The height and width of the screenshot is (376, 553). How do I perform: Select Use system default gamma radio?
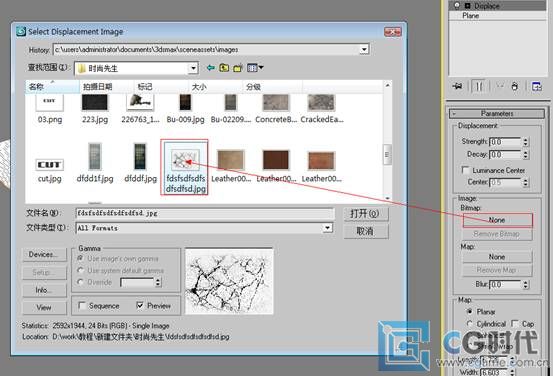point(80,271)
